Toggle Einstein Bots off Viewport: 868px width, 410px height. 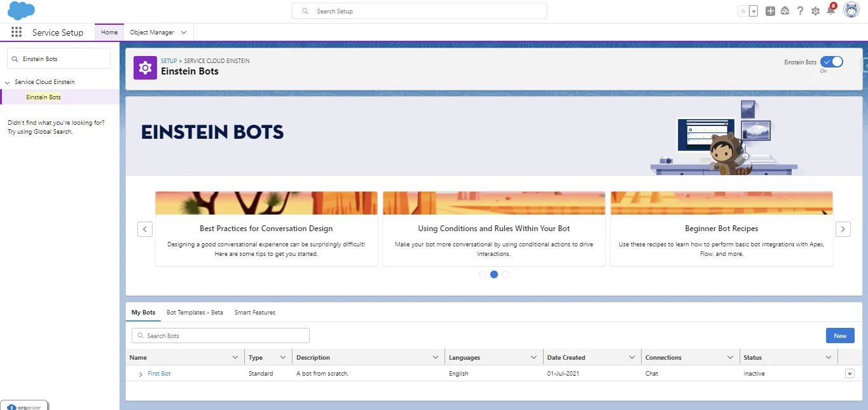832,62
